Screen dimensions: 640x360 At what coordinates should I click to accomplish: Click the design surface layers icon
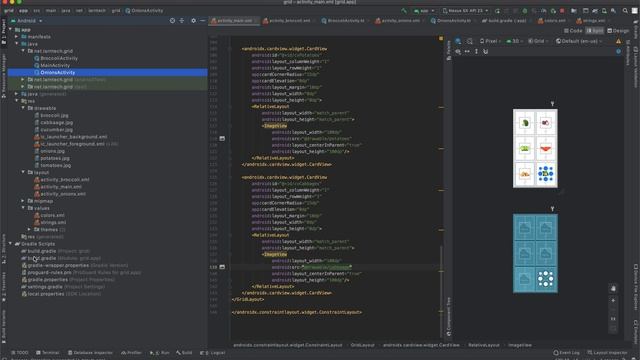(458, 41)
